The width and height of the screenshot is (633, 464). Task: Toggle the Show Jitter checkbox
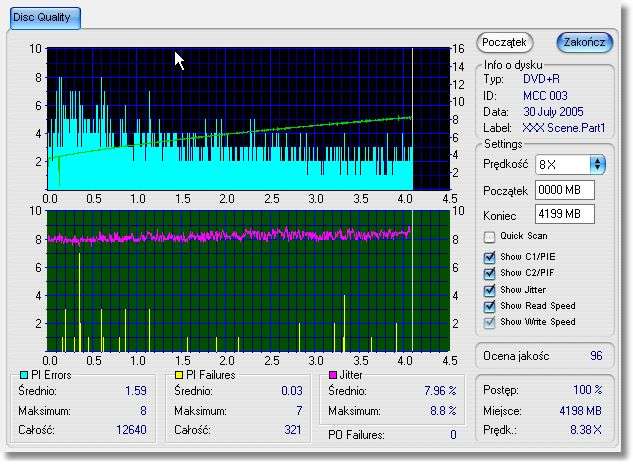(x=489, y=290)
